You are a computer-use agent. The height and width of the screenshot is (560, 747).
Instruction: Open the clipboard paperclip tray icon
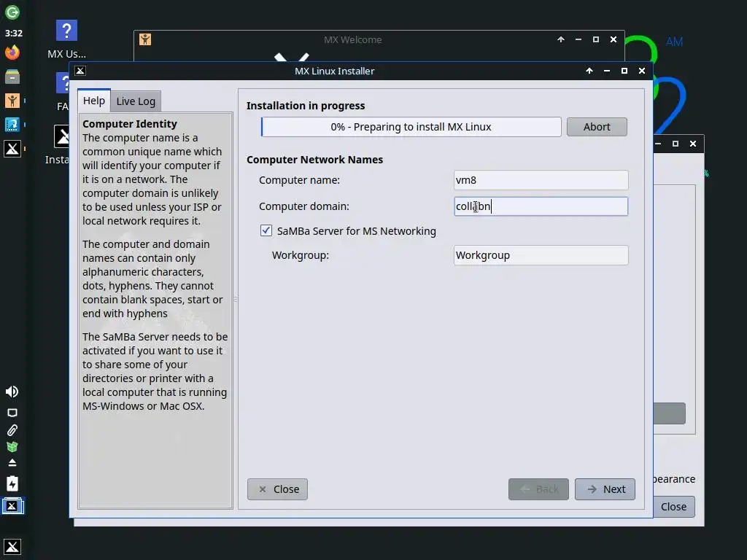(12, 430)
